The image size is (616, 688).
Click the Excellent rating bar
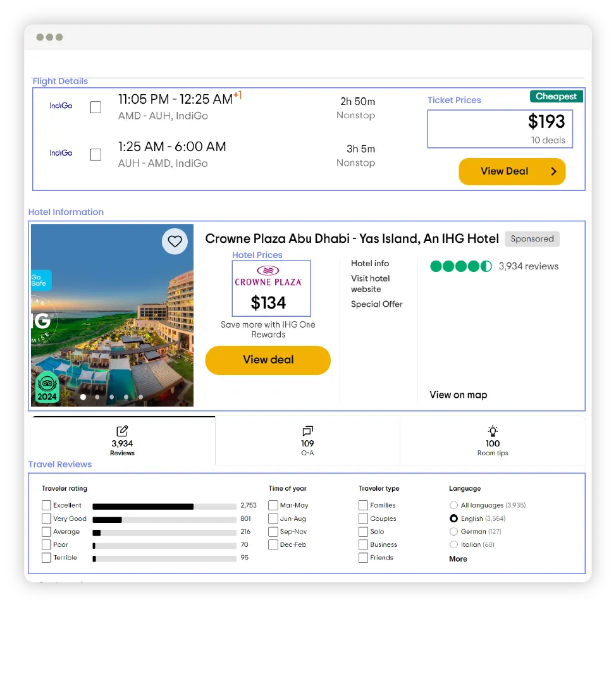pos(164,507)
